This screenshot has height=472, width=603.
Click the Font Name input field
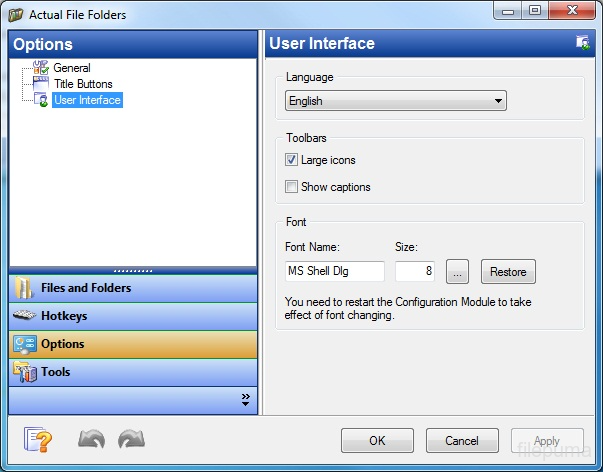pos(335,272)
